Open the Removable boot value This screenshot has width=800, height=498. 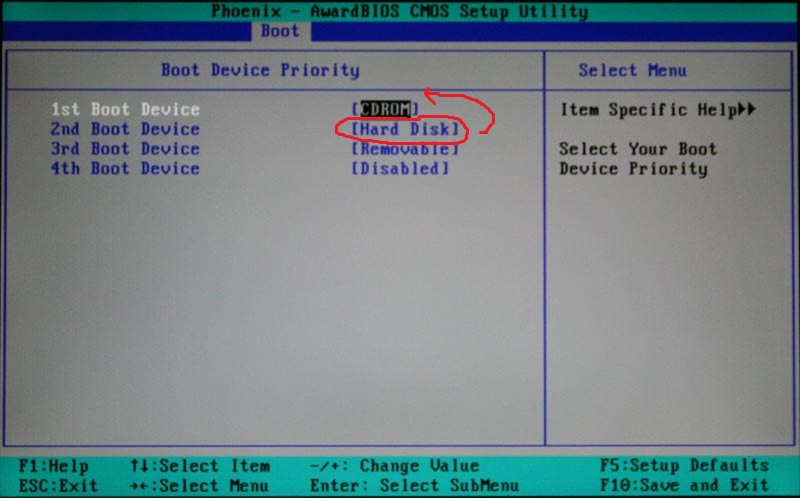pos(405,149)
